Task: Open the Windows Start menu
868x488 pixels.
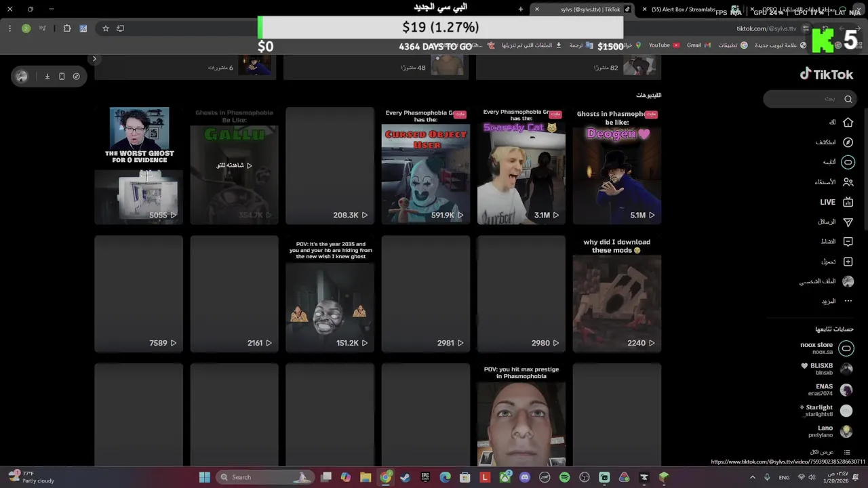Action: pos(204,477)
